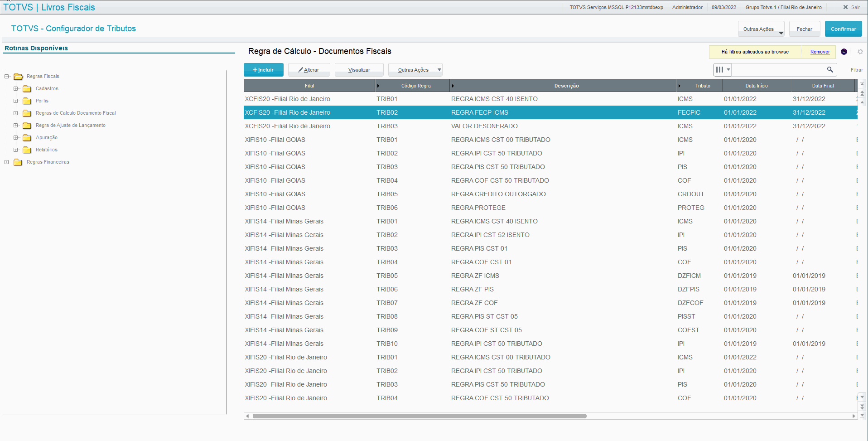The width and height of the screenshot is (868, 441).
Task: Click the right arrow of horizontal scrollbar
Action: point(854,416)
